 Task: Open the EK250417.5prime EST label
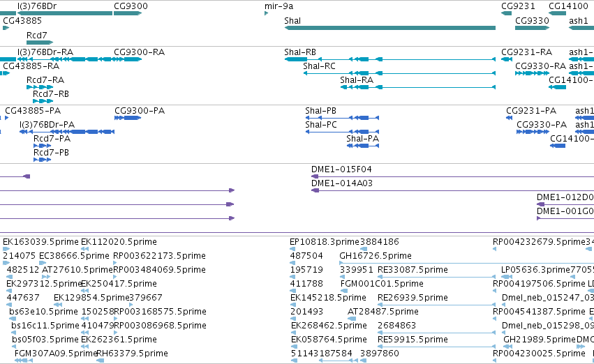(119, 284)
